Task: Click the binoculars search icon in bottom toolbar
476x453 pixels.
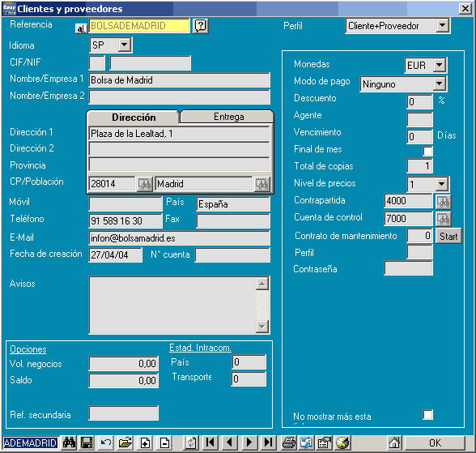Action: coord(70,442)
